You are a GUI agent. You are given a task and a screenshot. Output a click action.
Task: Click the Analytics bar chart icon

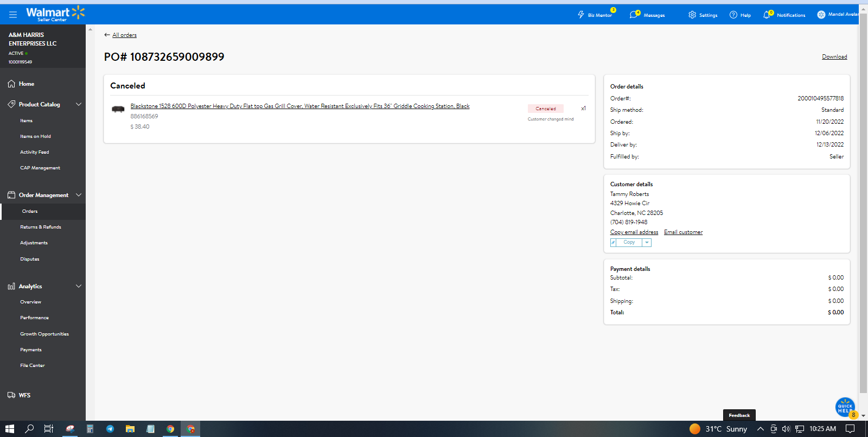pos(11,286)
